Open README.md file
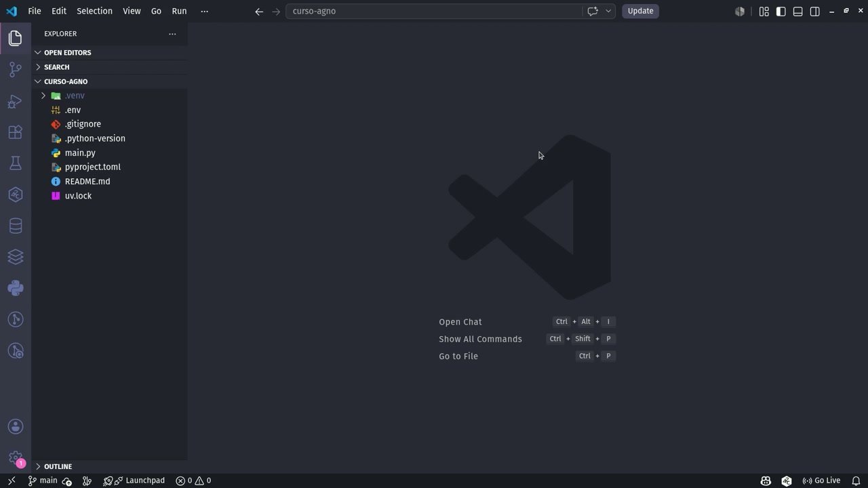This screenshot has height=488, width=868. 109,182
